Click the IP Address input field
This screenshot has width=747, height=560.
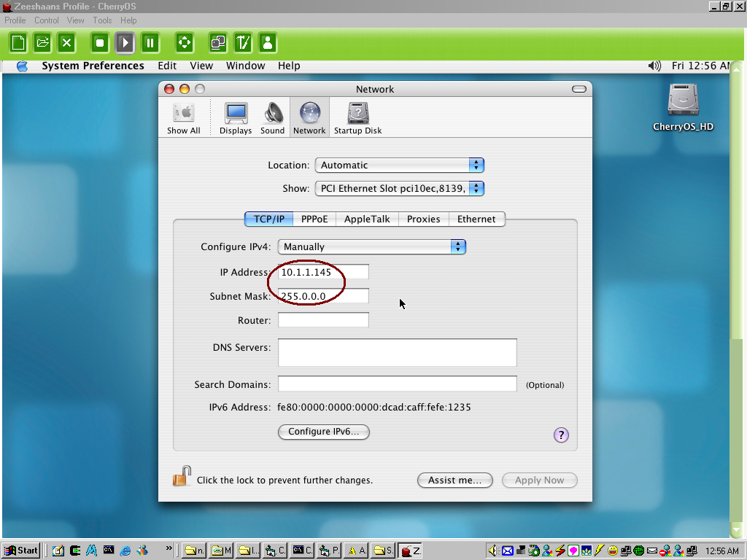click(x=323, y=272)
